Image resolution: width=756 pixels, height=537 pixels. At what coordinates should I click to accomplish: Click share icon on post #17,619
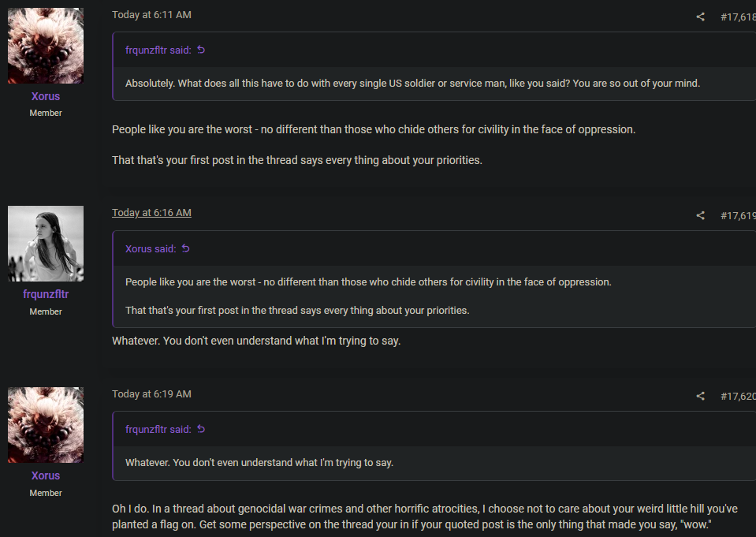pyautogui.click(x=701, y=216)
